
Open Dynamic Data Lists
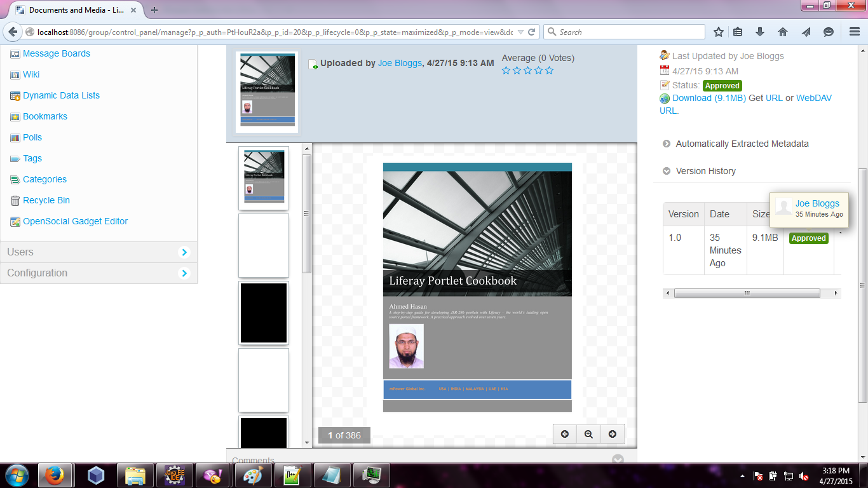61,95
